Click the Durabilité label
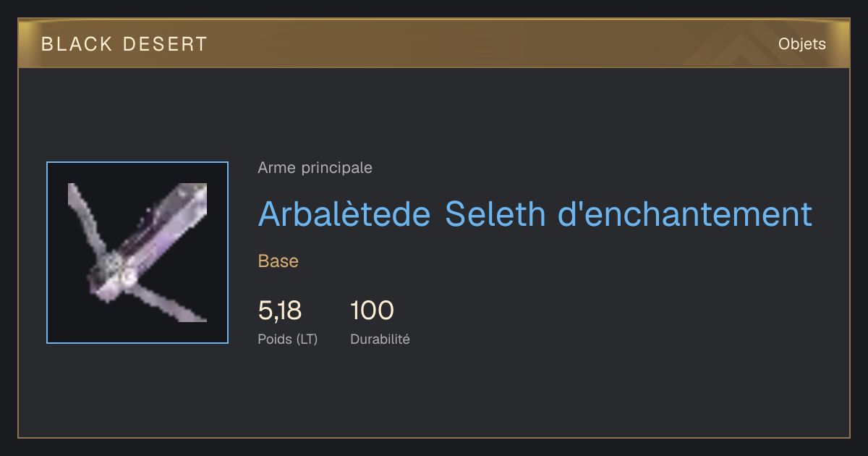The width and height of the screenshot is (868, 456). pos(380,339)
